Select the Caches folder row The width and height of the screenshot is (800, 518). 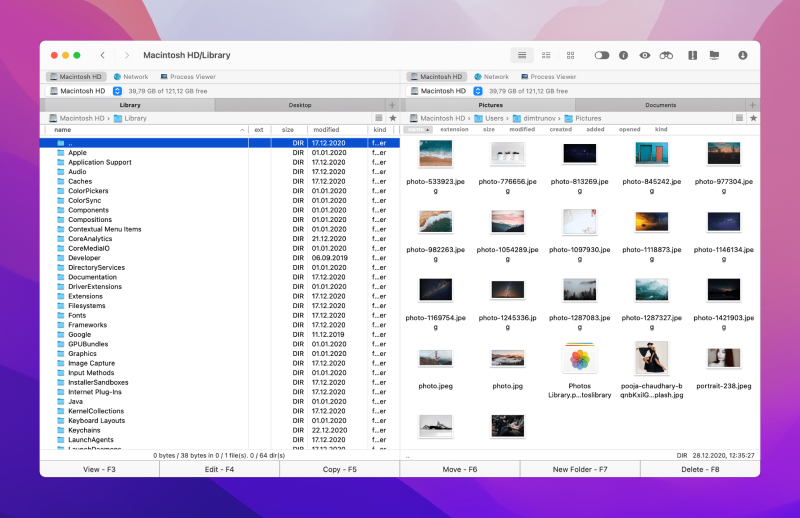219,181
